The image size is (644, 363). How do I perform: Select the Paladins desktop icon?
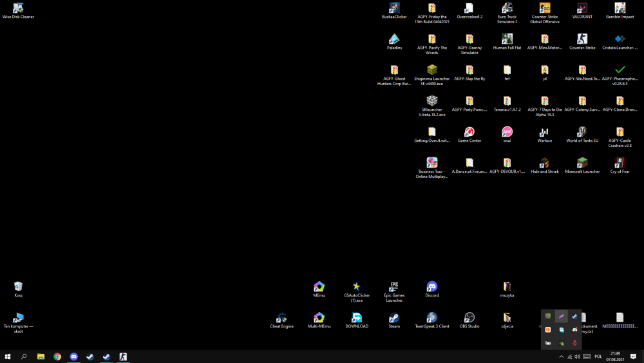(x=394, y=41)
